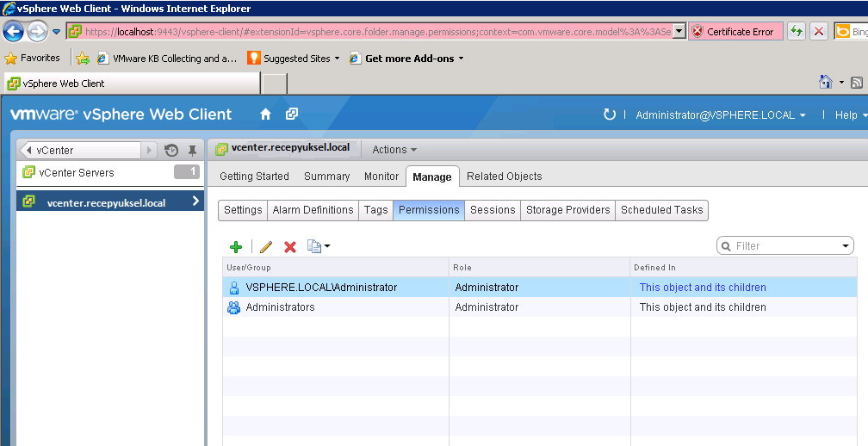This screenshot has height=446, width=868.
Task: Open the Alarm Definitions sub-tab
Action: (313, 210)
